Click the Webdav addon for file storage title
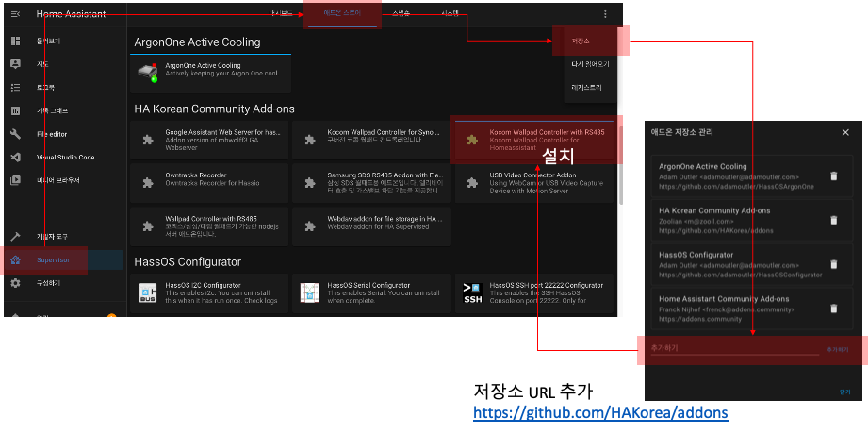Image resolution: width=868 pixels, height=434 pixels. [x=385, y=219]
